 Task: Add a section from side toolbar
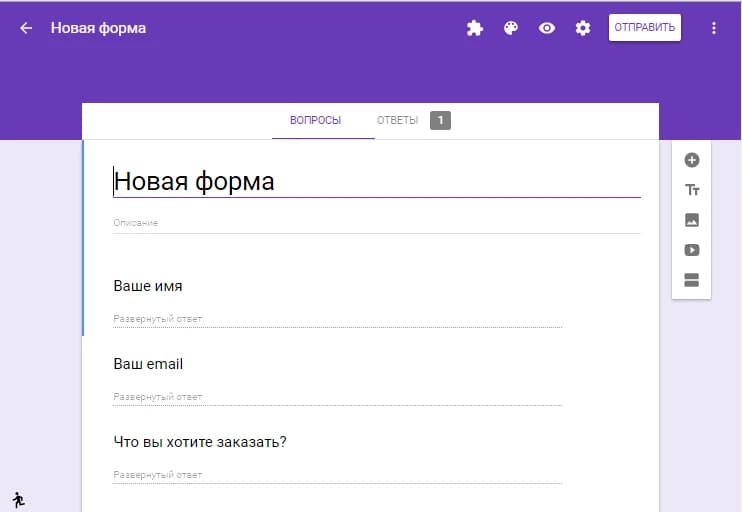(x=691, y=280)
